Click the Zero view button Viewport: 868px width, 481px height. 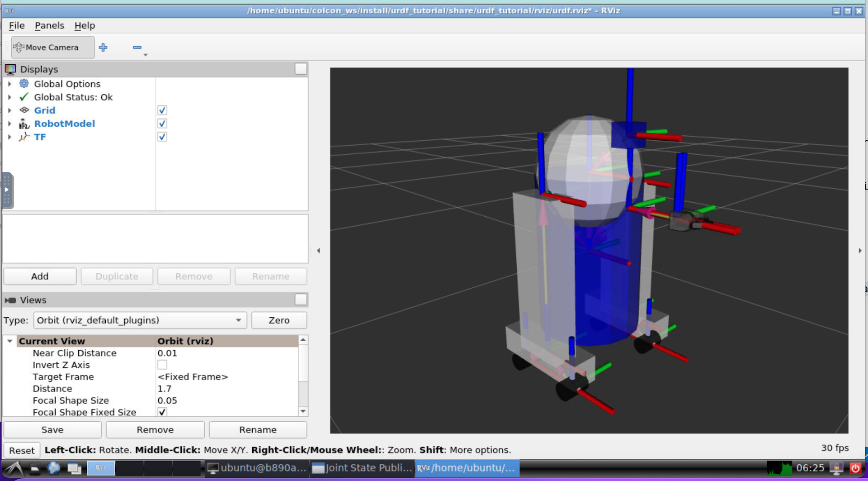point(279,320)
